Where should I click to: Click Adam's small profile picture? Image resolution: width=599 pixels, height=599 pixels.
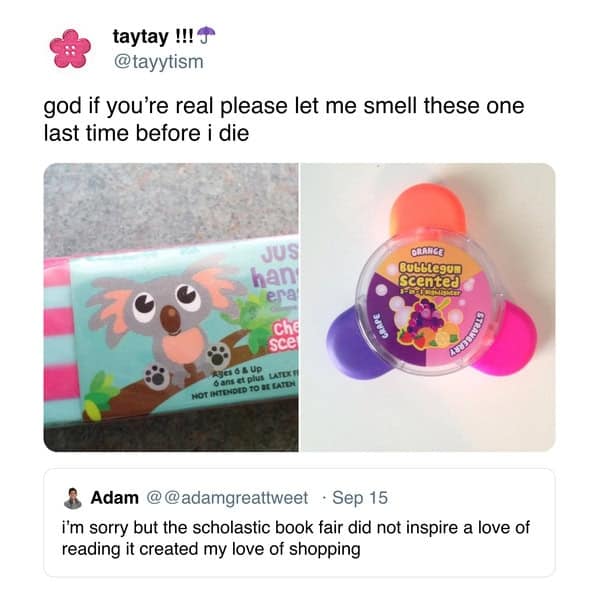(x=73, y=498)
